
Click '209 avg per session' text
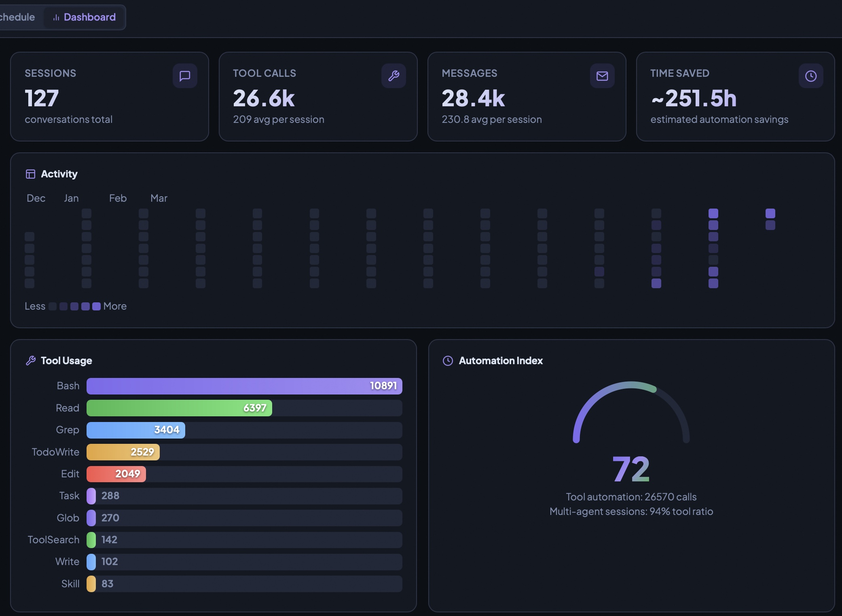click(x=279, y=119)
